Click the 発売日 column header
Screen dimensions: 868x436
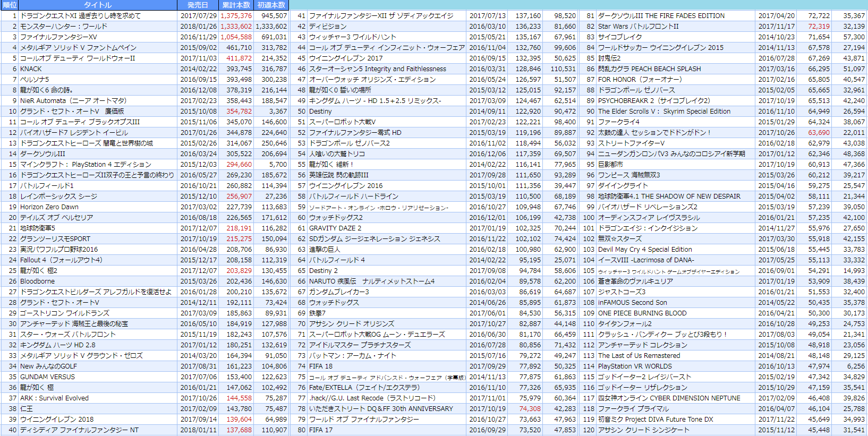point(198,5)
